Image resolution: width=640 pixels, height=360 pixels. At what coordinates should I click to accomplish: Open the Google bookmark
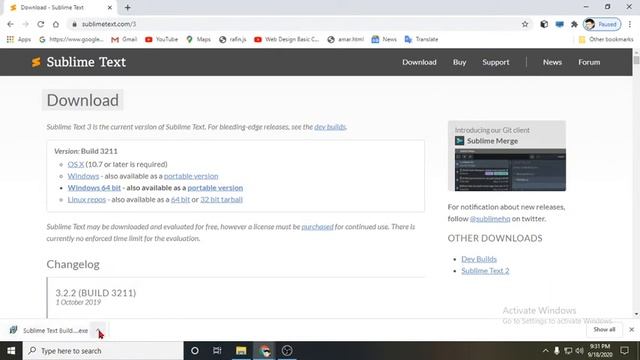pyautogui.click(x=71, y=39)
